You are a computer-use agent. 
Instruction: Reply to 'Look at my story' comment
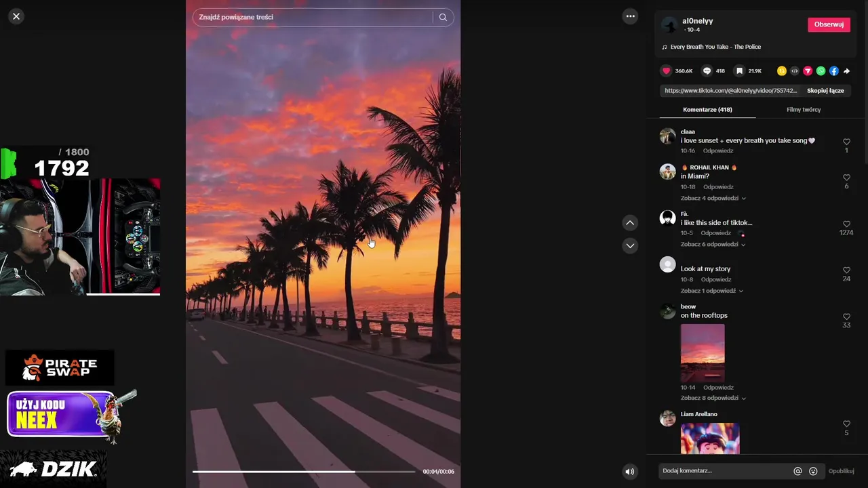[716, 280]
